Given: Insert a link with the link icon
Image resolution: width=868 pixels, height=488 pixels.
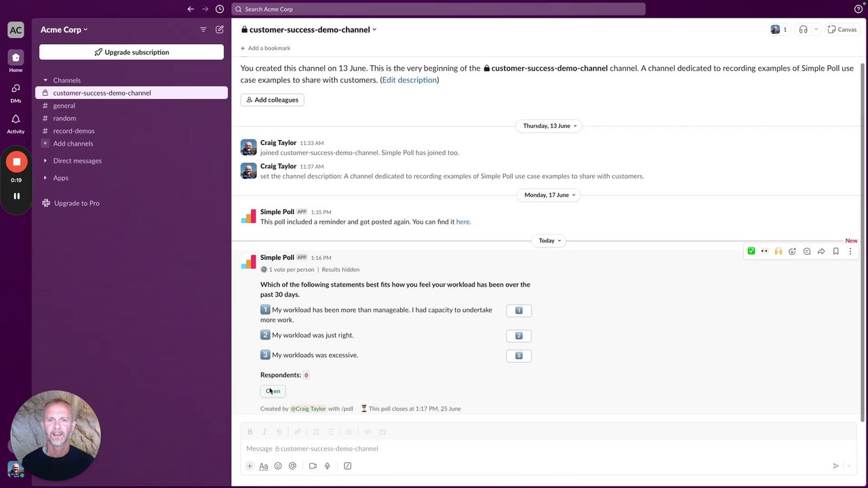Looking at the screenshot, I should point(298,432).
